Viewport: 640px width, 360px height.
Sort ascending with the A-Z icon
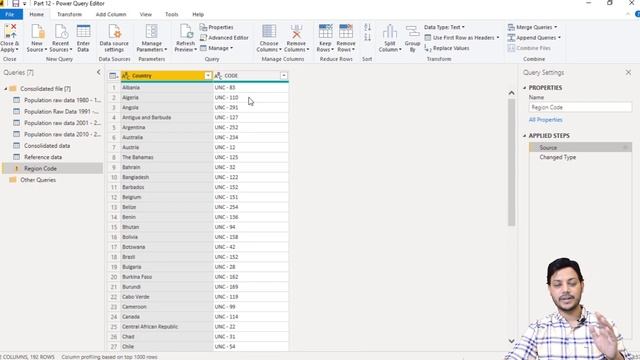point(367,27)
